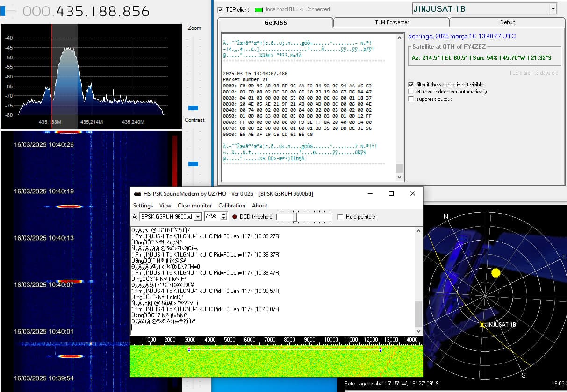This screenshot has height=392, width=567.
Task: Open SoundModem Settings menu
Action: [x=143, y=206]
